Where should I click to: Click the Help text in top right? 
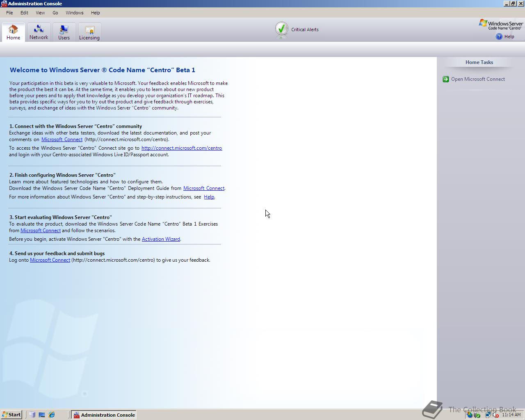coord(509,37)
